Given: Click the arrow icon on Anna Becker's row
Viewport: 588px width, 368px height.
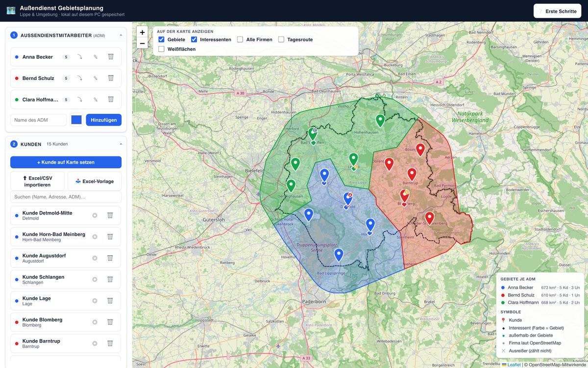Looking at the screenshot, I should (x=80, y=57).
